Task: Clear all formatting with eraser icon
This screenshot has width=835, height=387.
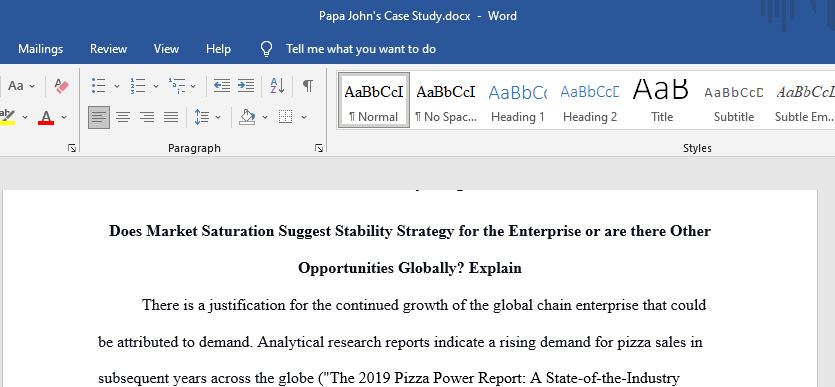Action: click(62, 86)
